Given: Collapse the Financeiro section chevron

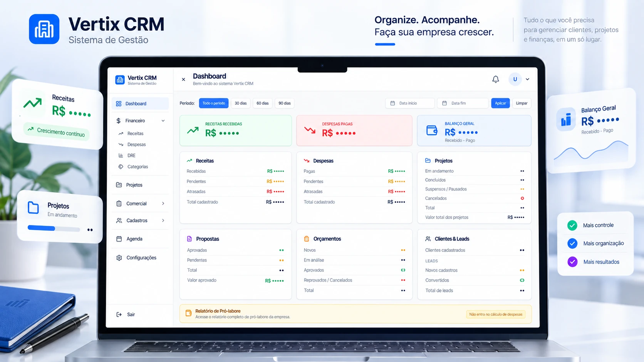Looking at the screenshot, I should click(163, 121).
